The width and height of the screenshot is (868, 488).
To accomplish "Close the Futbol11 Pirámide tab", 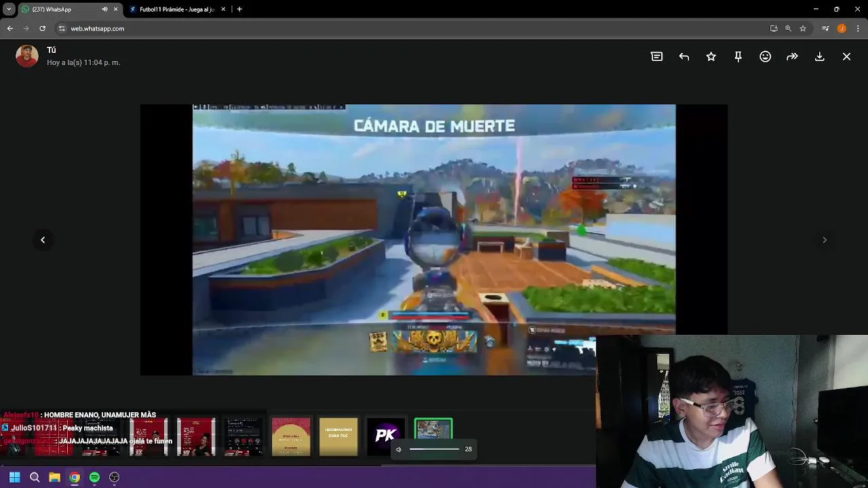I will [222, 9].
